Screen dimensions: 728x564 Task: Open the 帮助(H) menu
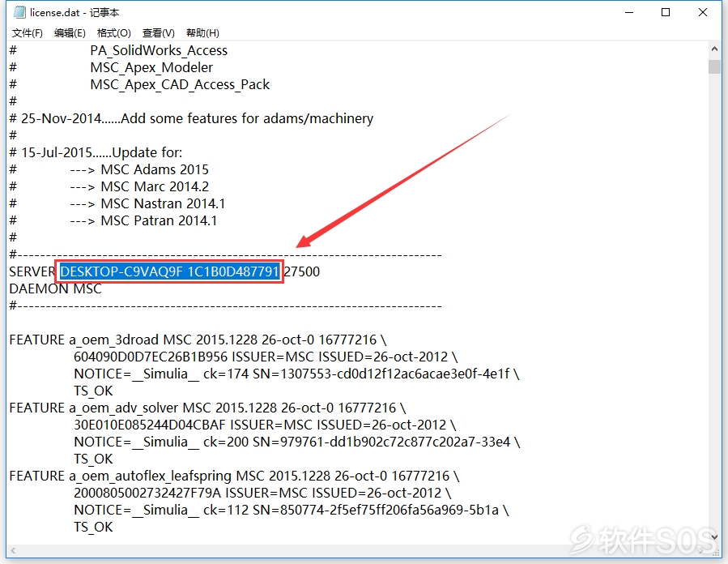202,33
